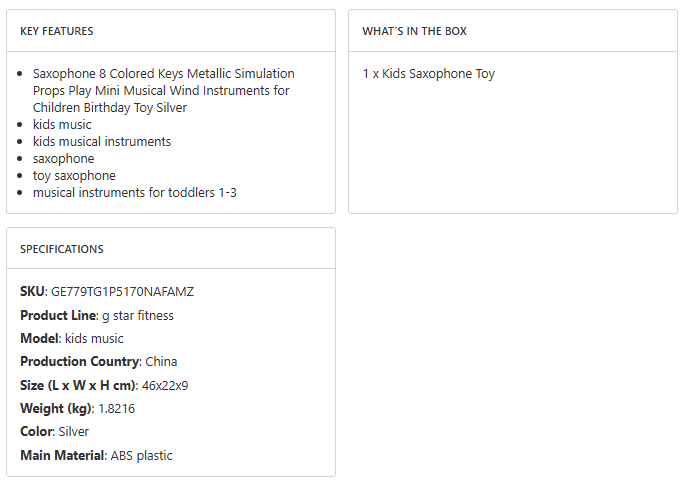Screen dimensions: 683x484
Task: Click the bold "Model" label in Specifications
Action: click(39, 339)
